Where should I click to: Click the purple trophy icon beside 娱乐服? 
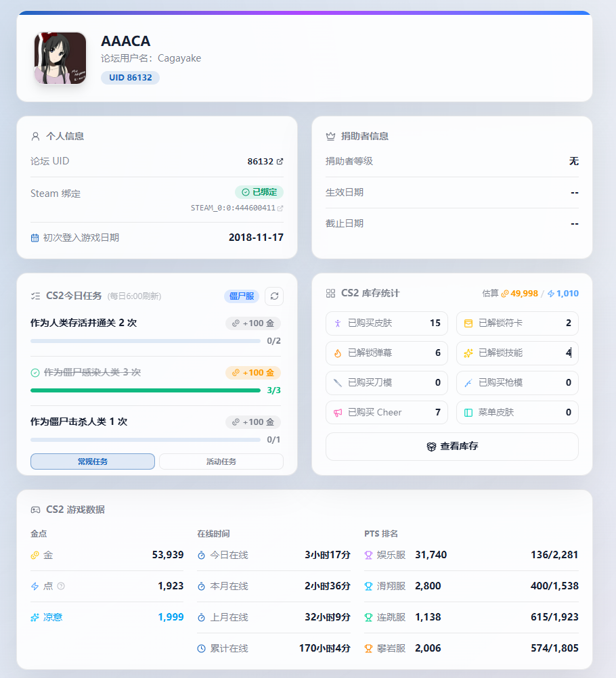click(x=368, y=556)
